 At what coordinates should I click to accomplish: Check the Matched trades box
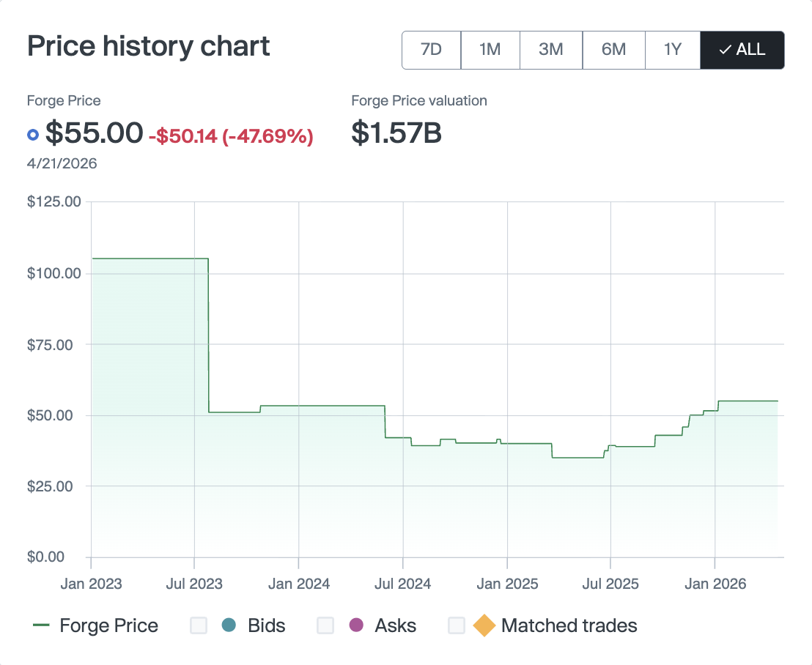457,625
